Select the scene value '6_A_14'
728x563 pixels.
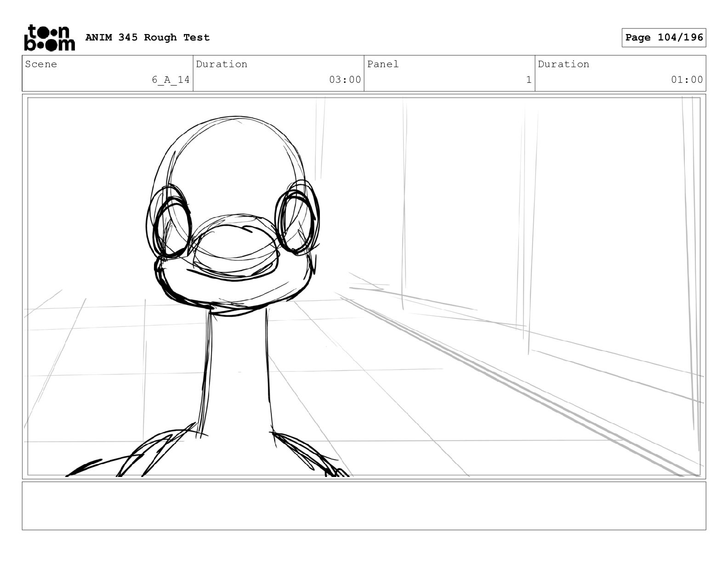click(171, 80)
